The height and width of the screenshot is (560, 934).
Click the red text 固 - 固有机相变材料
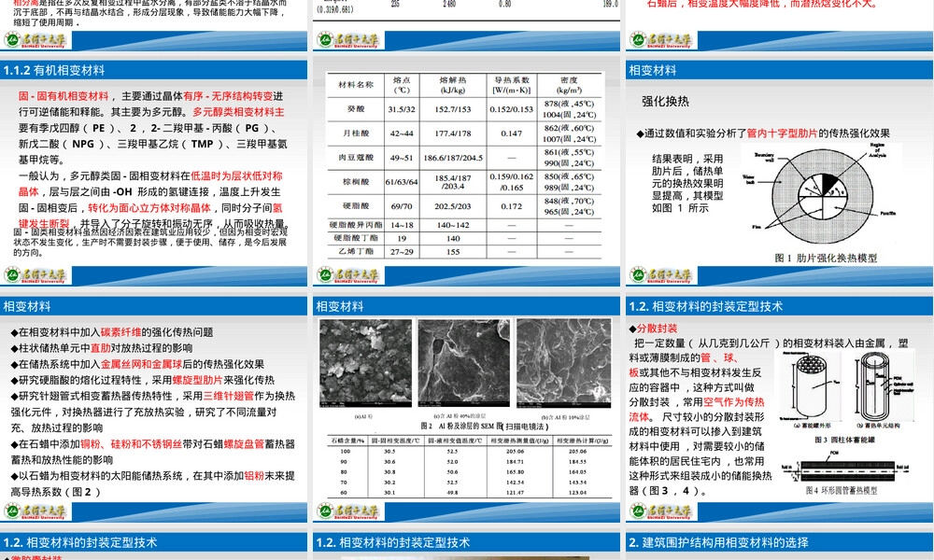pos(64,96)
